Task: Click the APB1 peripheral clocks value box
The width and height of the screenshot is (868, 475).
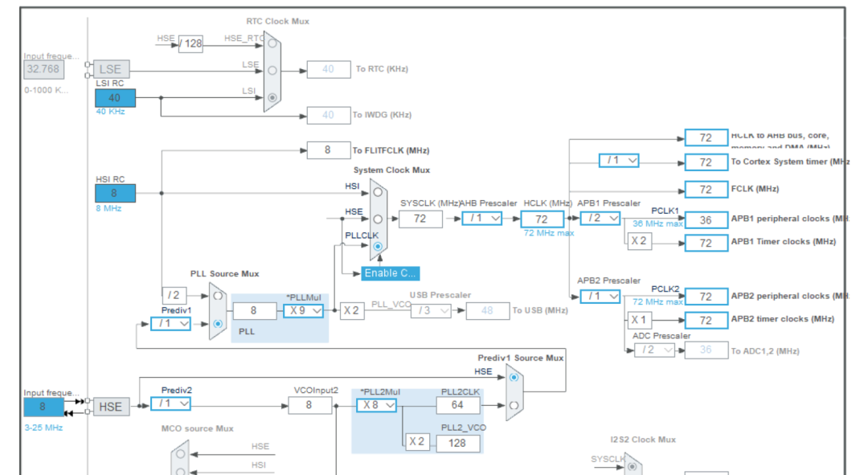Action: [x=706, y=219]
